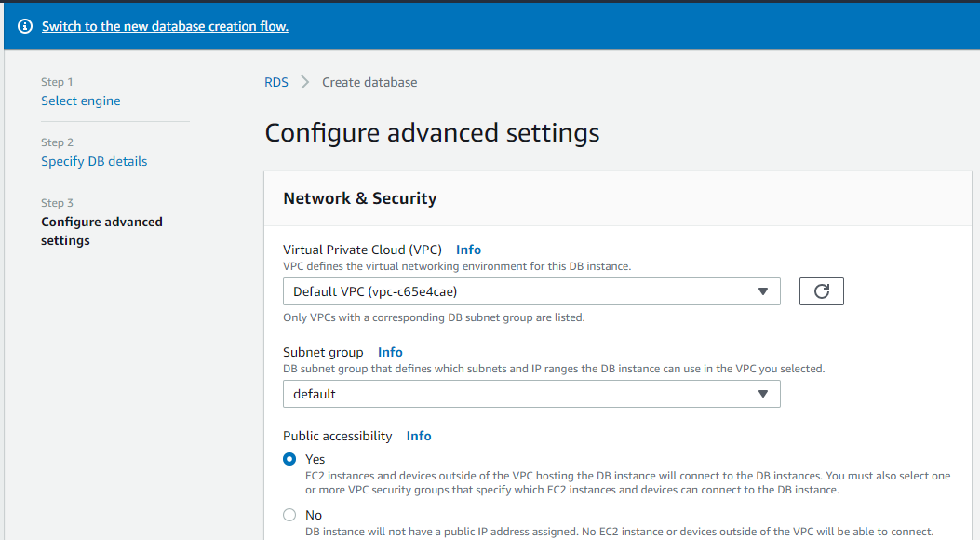Click the VPC dropdown arrow icon
The height and width of the screenshot is (540, 980).
click(762, 291)
